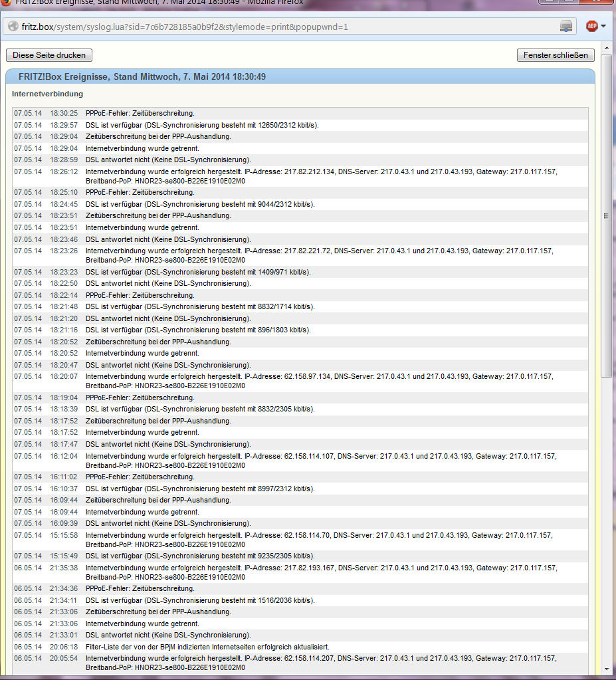Viewport: 616px width, 680px height.
Task: Select the sync entry with 896/1803 kbit/s
Action: pos(300,330)
